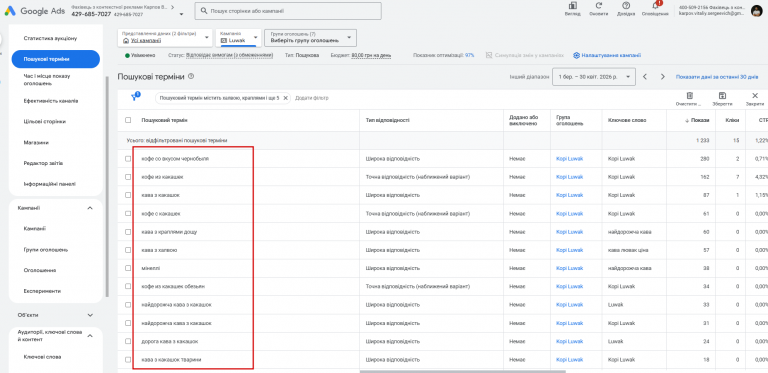Open the Довідка help icon

point(625,6)
